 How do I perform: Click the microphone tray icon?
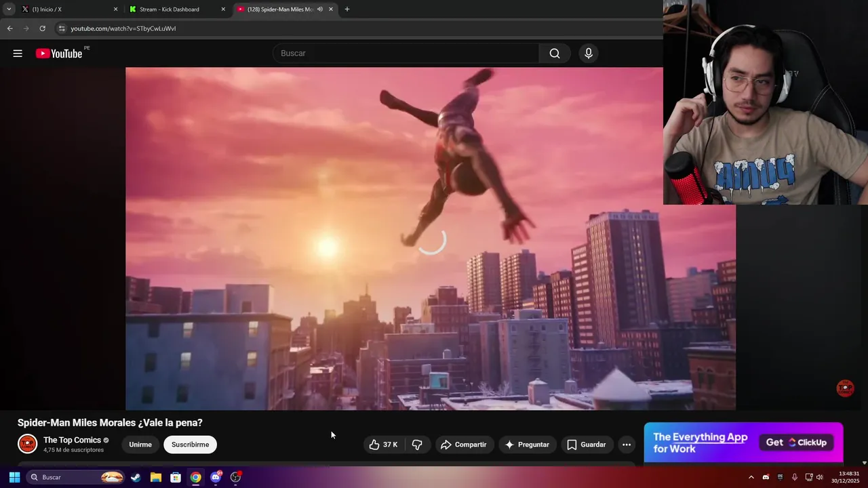point(794,477)
